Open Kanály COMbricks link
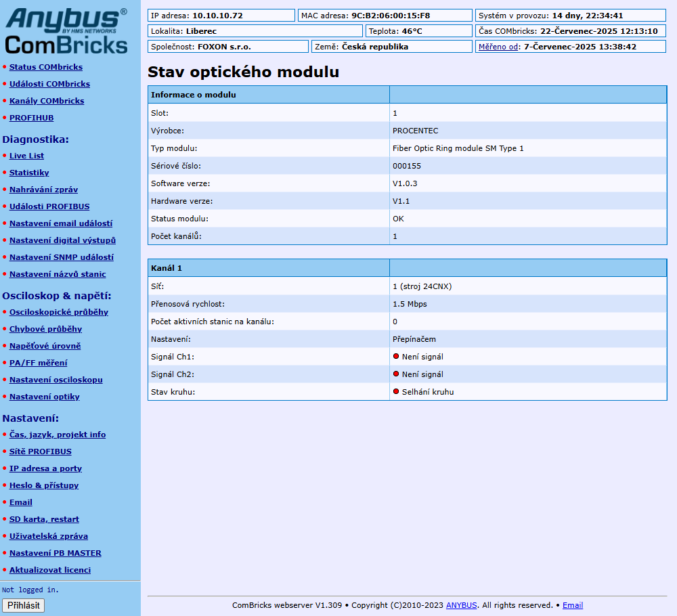 47,101
